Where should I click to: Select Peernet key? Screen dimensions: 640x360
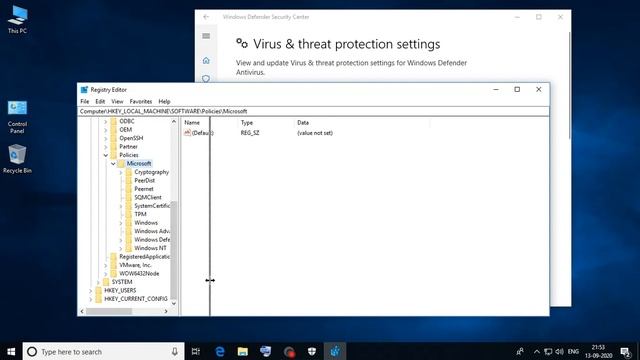(x=144, y=189)
